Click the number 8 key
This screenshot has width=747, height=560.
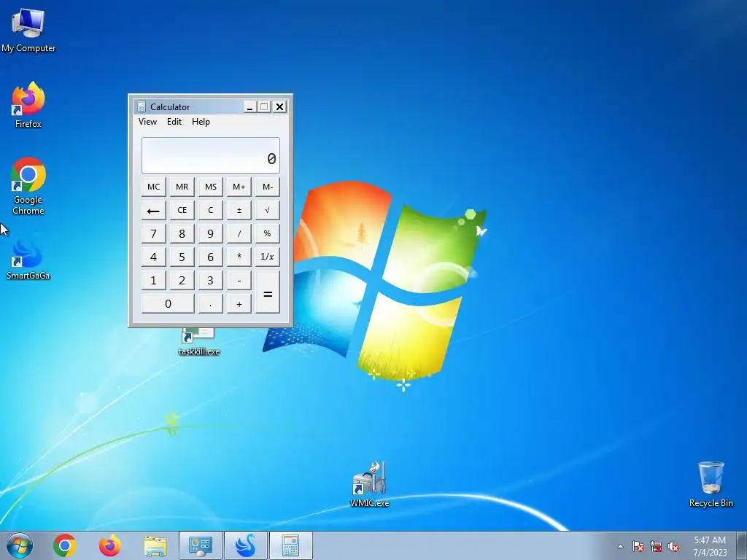click(182, 233)
